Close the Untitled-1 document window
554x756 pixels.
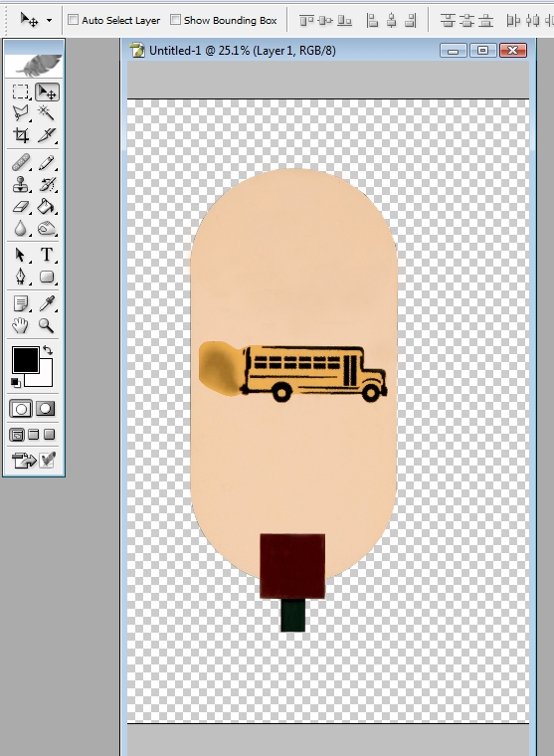tap(513, 50)
